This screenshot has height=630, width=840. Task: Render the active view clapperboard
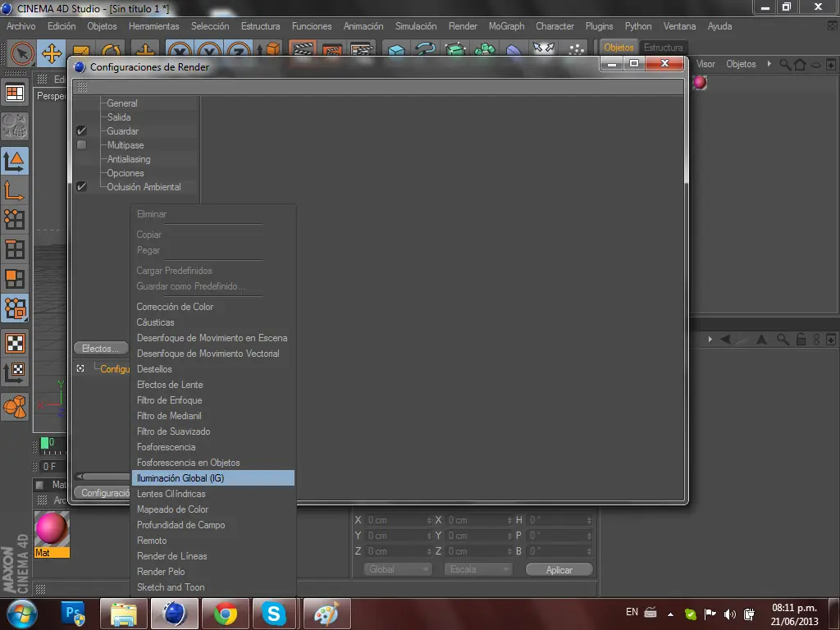point(302,52)
